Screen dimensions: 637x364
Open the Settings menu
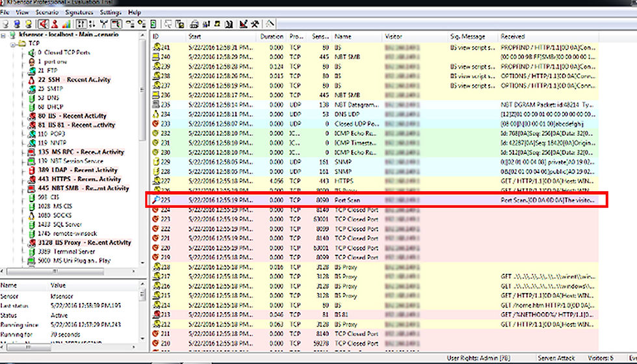point(110,12)
